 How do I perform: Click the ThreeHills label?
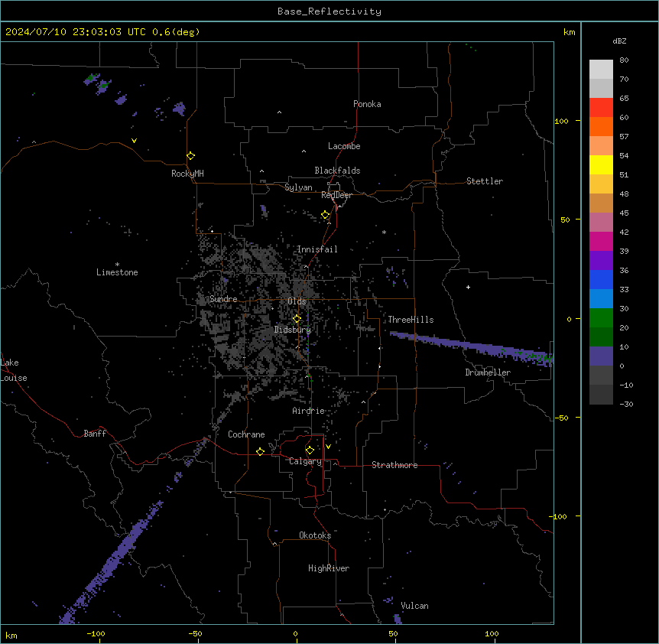coord(411,320)
